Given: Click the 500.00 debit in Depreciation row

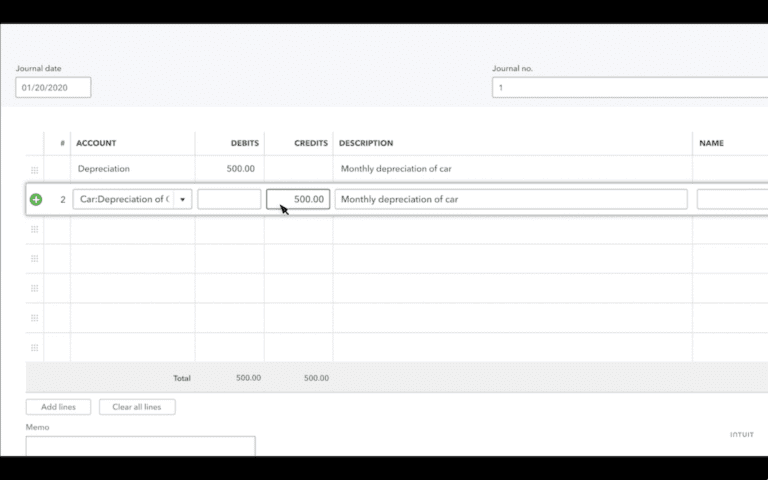Looking at the screenshot, I should pos(240,168).
